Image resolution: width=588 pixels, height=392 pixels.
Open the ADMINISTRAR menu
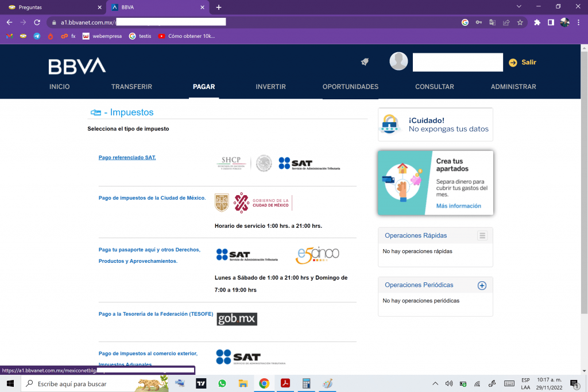[513, 87]
